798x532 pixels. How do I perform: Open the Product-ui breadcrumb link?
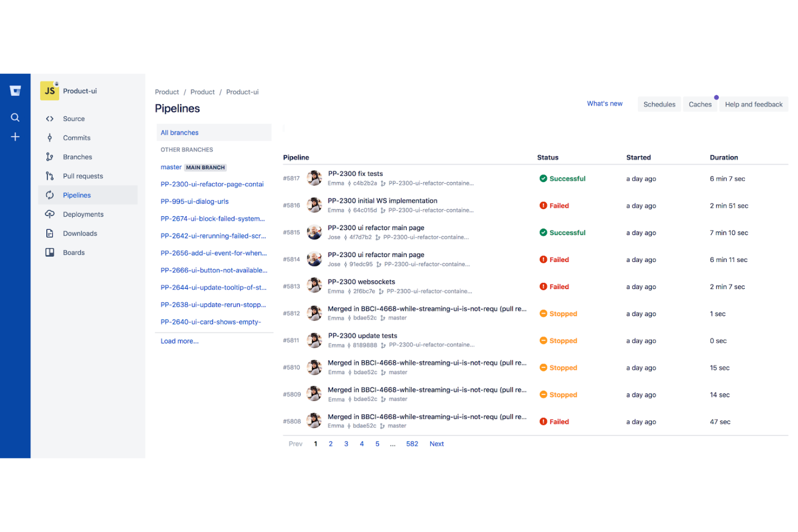(242, 92)
